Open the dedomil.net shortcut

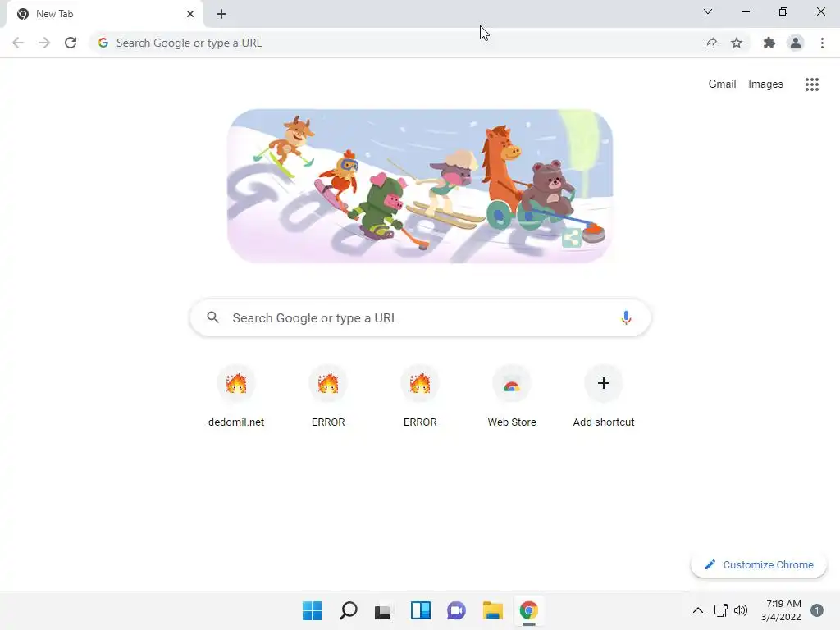(x=236, y=396)
